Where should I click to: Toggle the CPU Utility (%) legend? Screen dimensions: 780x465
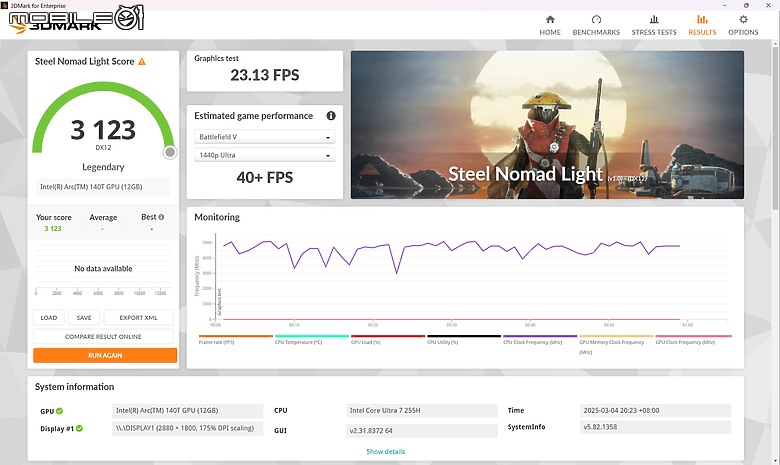(x=464, y=340)
